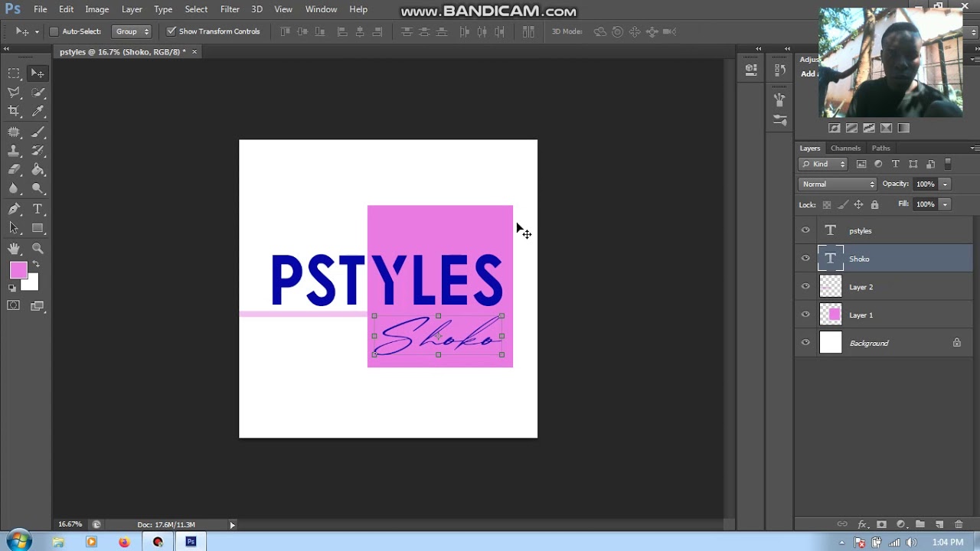This screenshot has height=551, width=980.
Task: Hide the Background layer
Action: (x=805, y=343)
